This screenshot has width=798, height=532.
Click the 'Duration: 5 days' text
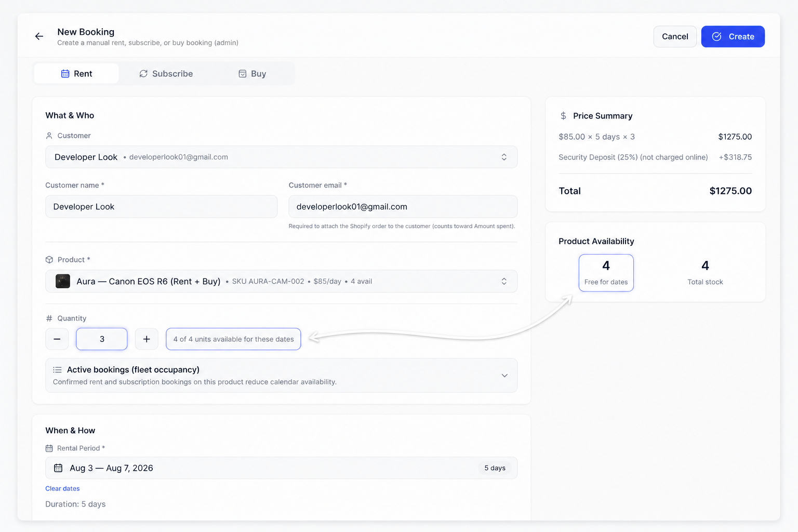tap(75, 504)
